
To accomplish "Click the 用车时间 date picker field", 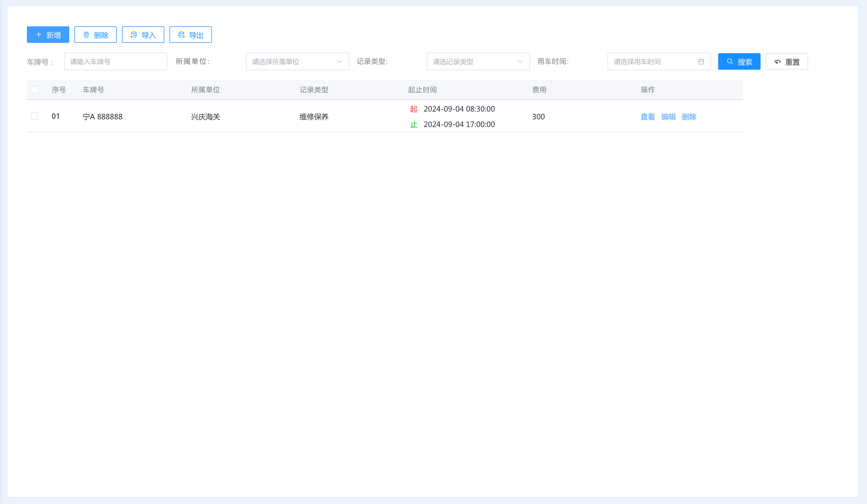I will (x=654, y=61).
